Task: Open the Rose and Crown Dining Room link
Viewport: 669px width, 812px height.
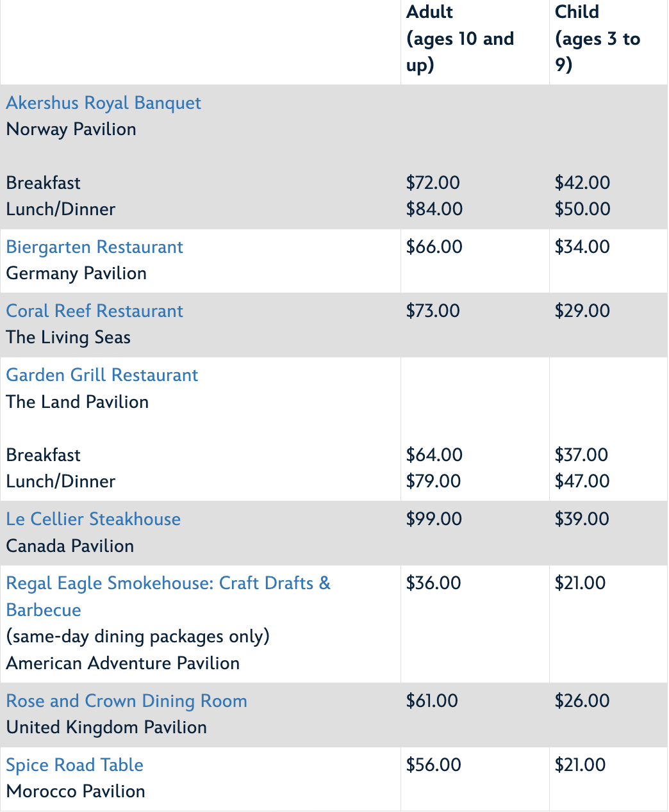Action: pos(126,701)
